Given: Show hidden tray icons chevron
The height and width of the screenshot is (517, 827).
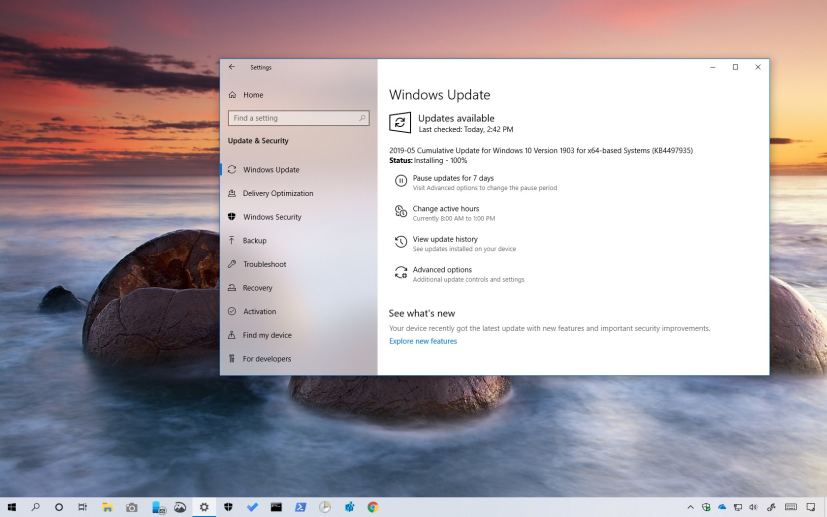Looking at the screenshot, I should click(690, 508).
